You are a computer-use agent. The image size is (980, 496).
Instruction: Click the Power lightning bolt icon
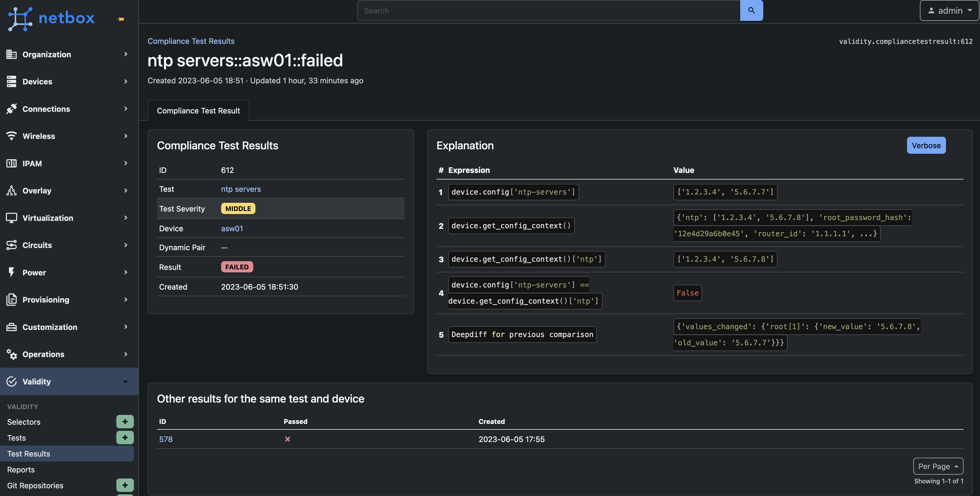coord(12,272)
